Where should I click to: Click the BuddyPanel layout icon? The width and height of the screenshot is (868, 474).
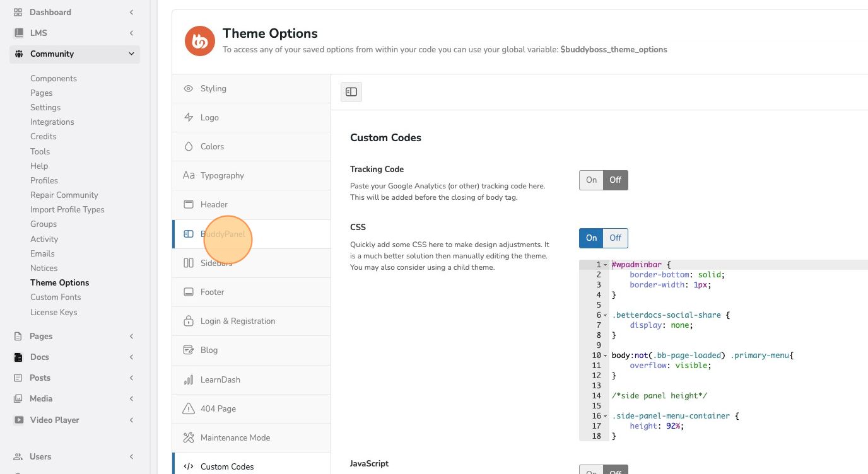tap(188, 234)
